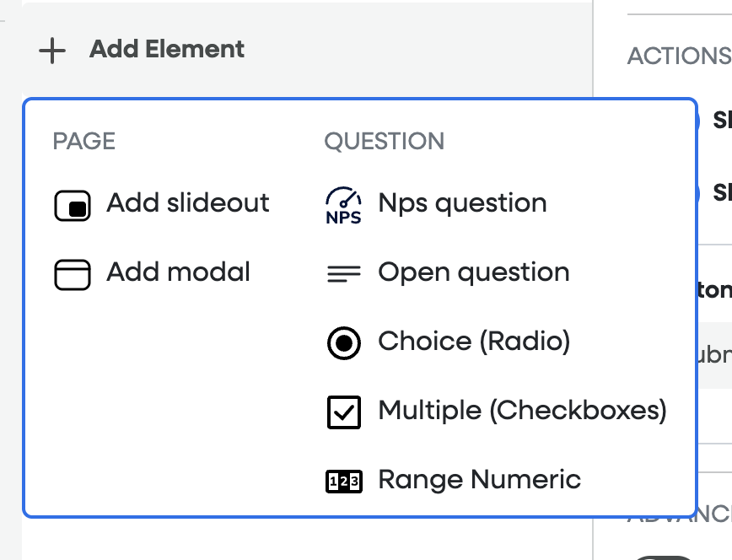This screenshot has height=560, width=732.
Task: Click the Open question lines icon
Action: pyautogui.click(x=343, y=273)
